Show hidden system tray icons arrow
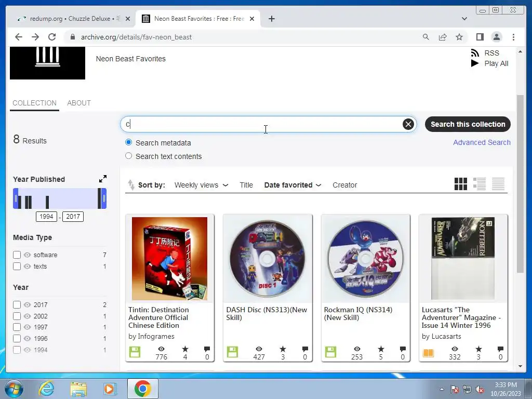This screenshot has width=532, height=399. 442,389
